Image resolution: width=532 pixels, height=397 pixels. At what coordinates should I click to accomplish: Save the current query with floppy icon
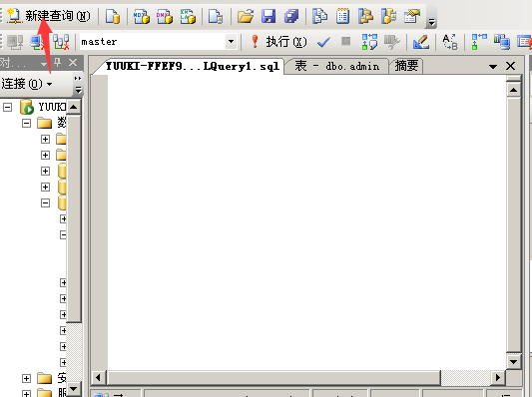click(x=268, y=16)
